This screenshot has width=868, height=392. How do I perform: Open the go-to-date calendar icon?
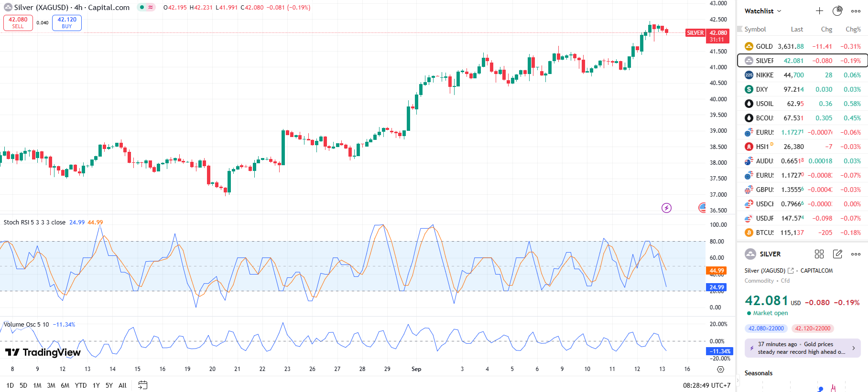pyautogui.click(x=142, y=385)
